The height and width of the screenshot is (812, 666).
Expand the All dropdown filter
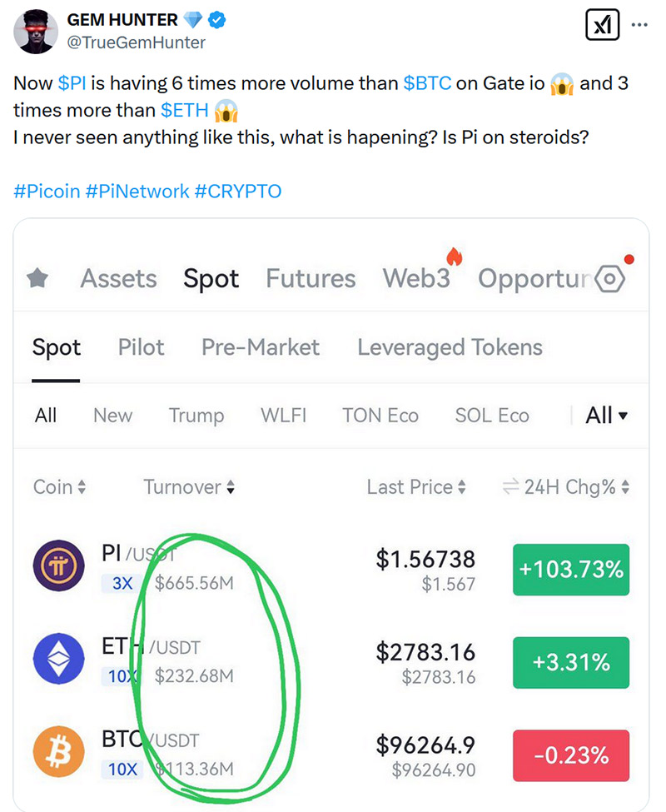[607, 416]
